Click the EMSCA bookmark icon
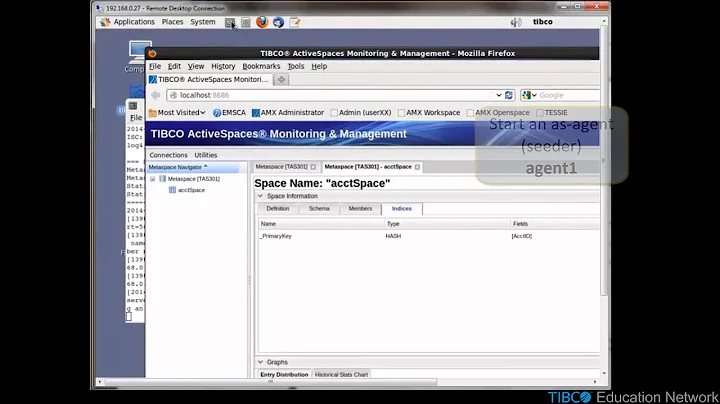The image size is (720, 404). tap(217, 112)
